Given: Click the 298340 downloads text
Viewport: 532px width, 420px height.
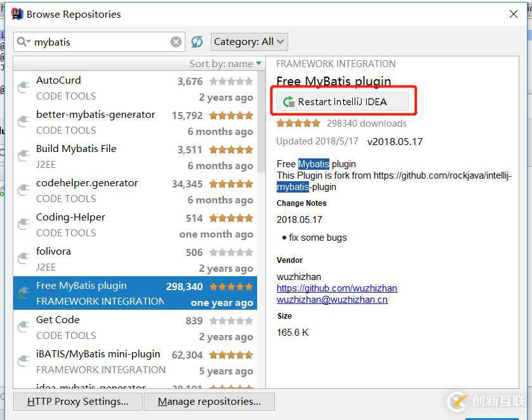Looking at the screenshot, I should (x=367, y=123).
